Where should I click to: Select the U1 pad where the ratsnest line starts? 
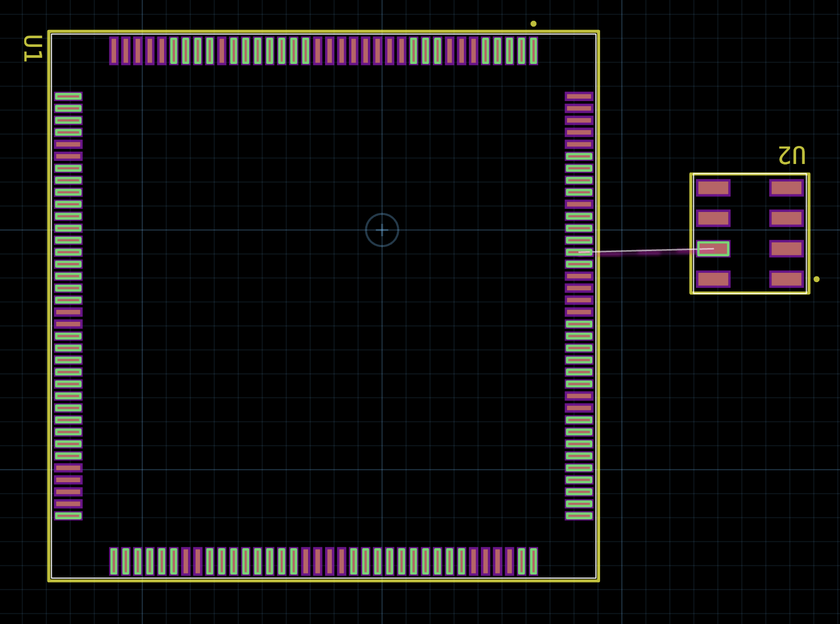578,253
